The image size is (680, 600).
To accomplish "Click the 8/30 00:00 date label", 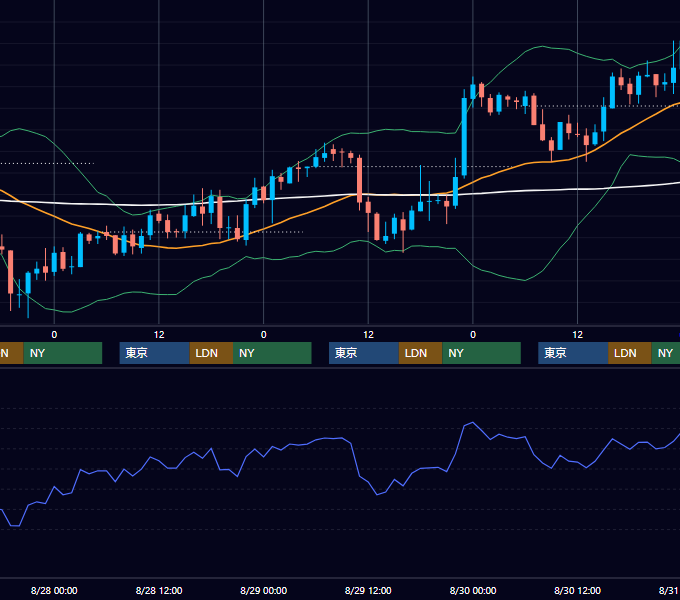I will (473, 590).
